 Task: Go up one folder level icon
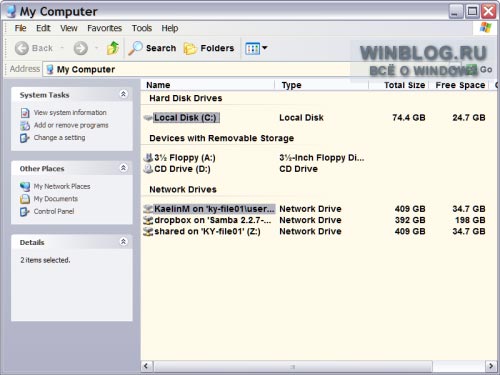click(113, 48)
